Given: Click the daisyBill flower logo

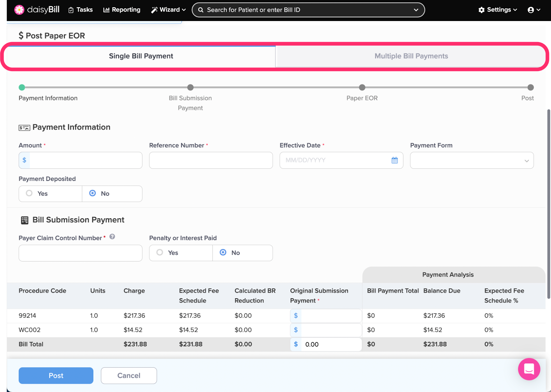Looking at the screenshot, I should (19, 10).
